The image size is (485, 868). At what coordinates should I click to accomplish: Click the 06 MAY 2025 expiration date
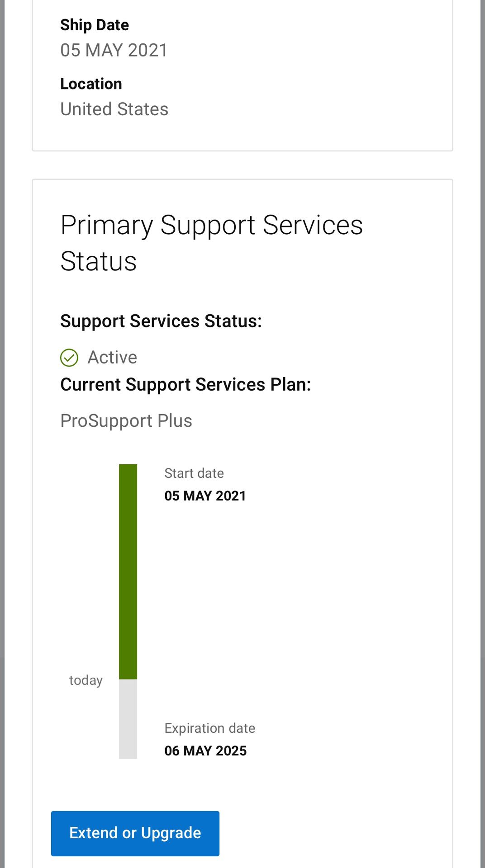point(205,751)
